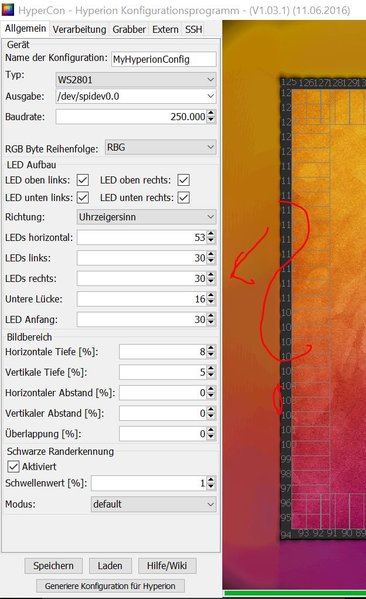Decrease LED Anfang spinner value
This screenshot has width=366, height=599.
click(211, 323)
